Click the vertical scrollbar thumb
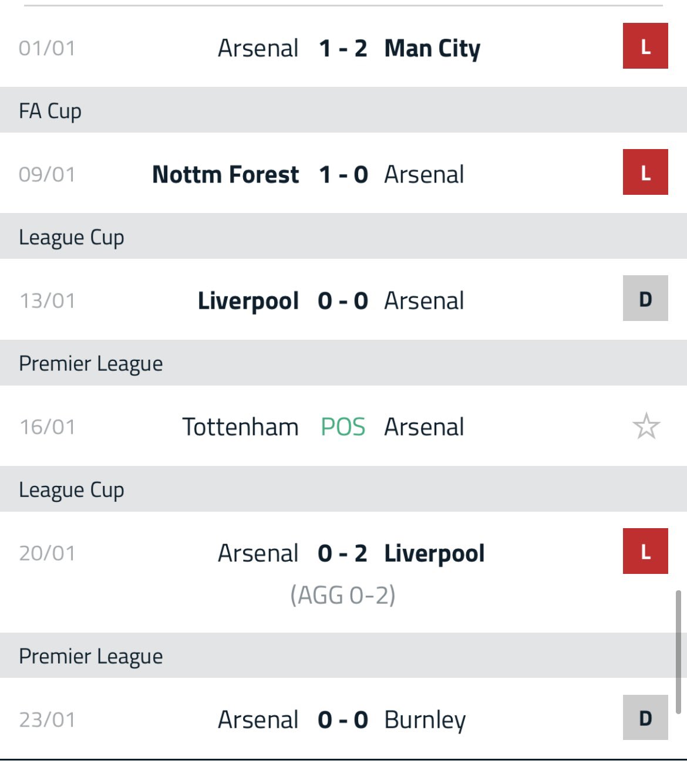Image resolution: width=687 pixels, height=784 pixels. tap(679, 652)
